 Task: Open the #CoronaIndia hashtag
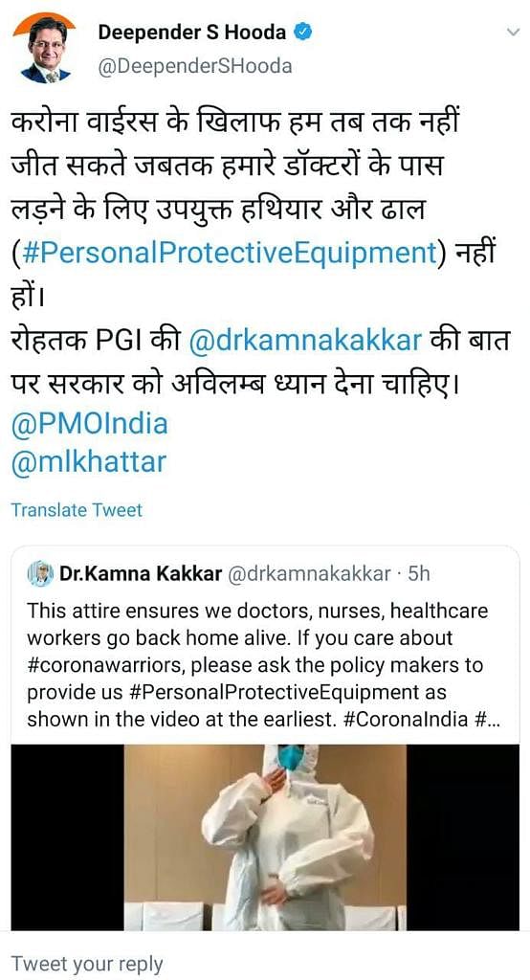click(x=406, y=720)
